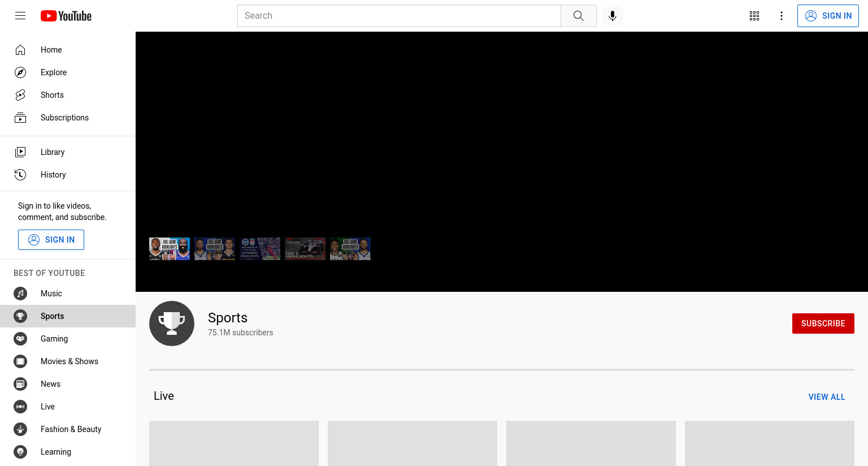
Task: Click the Movies & Shows film icon
Action: 20,361
